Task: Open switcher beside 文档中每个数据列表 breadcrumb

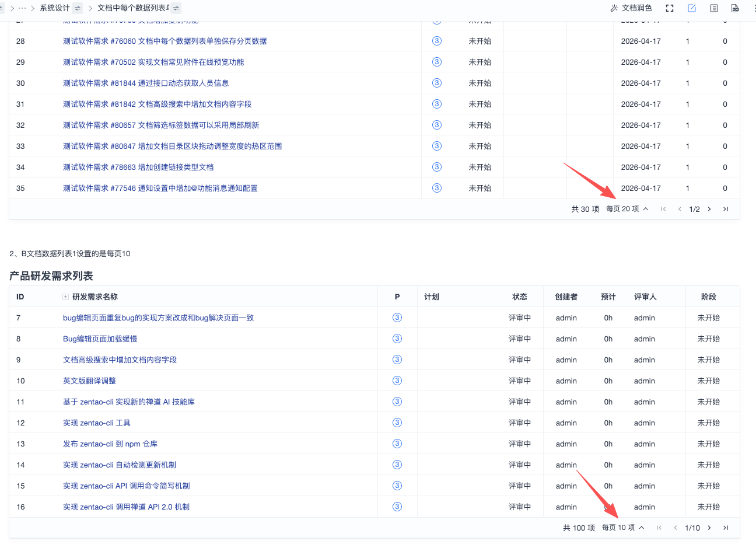Action: point(176,8)
